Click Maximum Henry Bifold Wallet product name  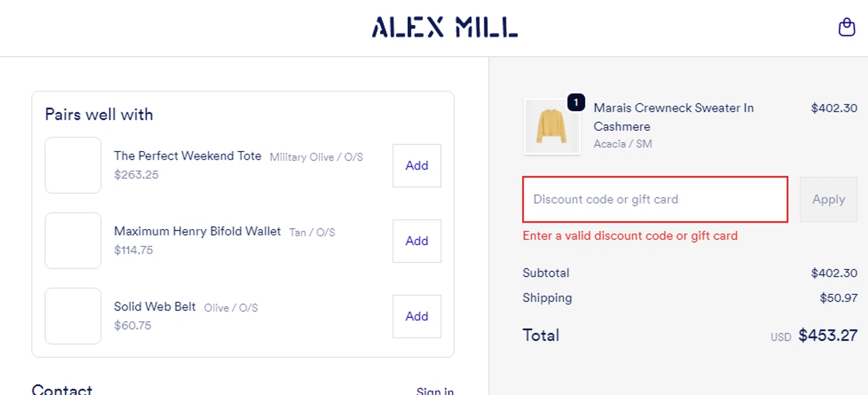197,231
